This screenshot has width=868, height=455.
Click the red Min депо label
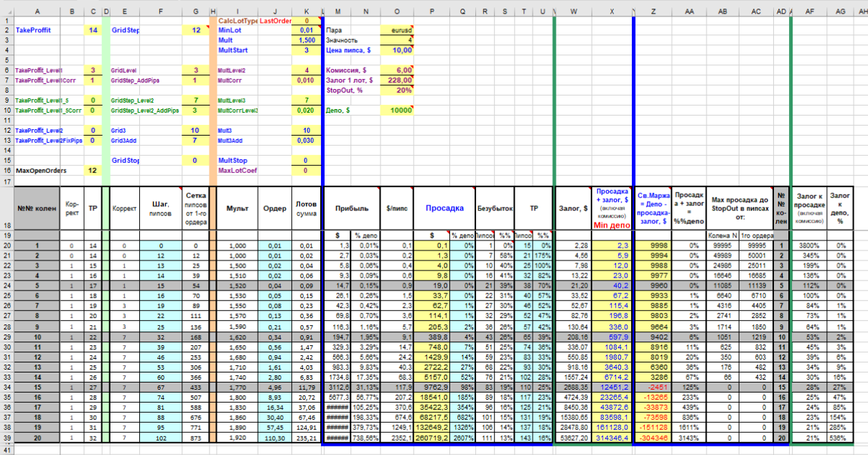(611, 225)
